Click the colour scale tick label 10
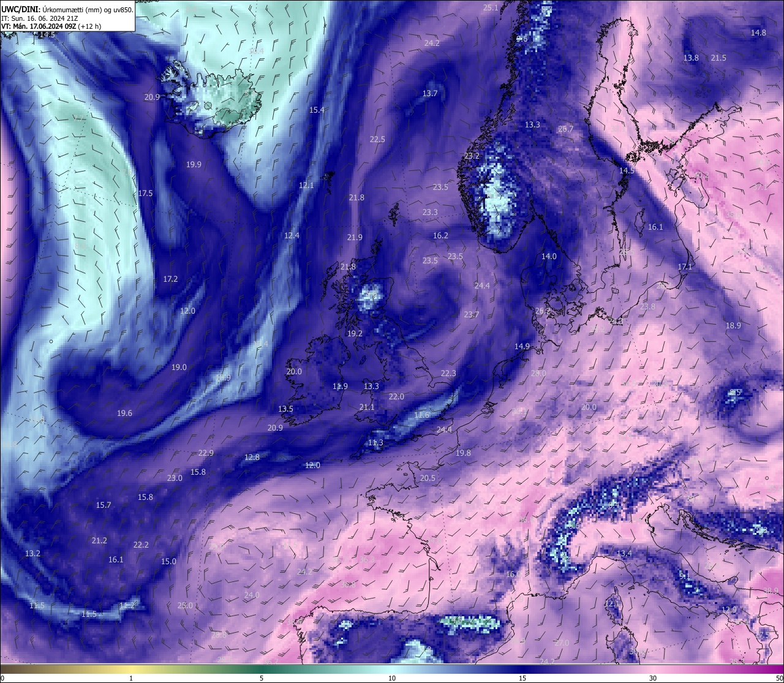The image size is (784, 683). point(392,678)
